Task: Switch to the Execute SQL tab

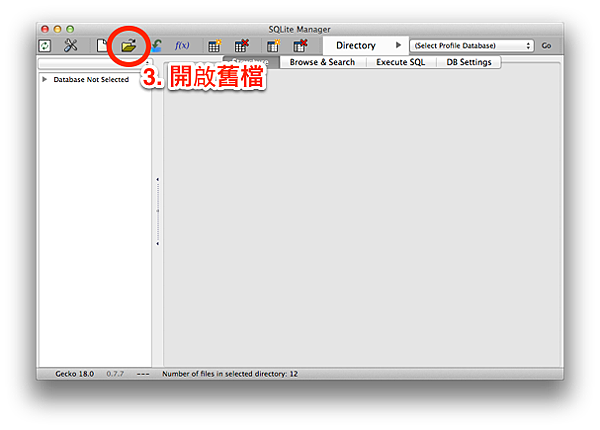Action: pyautogui.click(x=400, y=62)
